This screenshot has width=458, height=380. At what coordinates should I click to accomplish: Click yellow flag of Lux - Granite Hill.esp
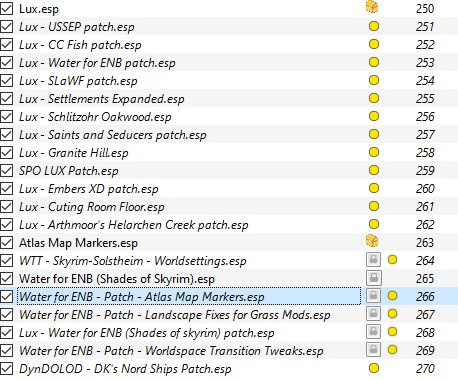[374, 152]
